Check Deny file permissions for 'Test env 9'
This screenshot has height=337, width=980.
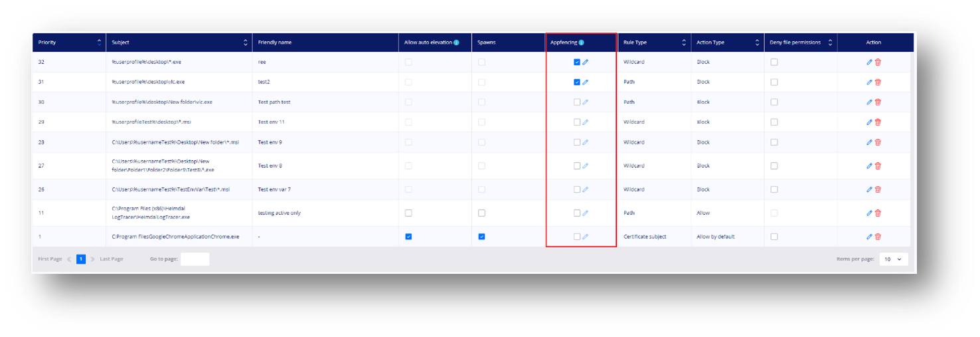(x=774, y=142)
